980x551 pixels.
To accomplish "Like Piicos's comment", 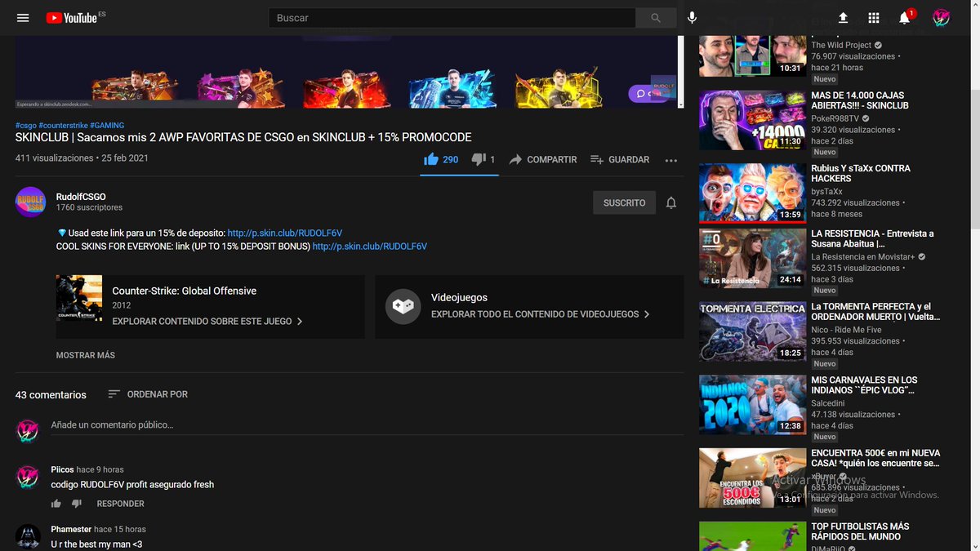I will pos(56,504).
